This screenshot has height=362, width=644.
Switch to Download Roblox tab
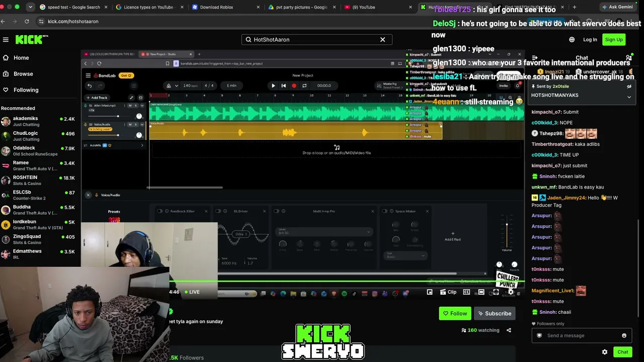[x=225, y=7]
